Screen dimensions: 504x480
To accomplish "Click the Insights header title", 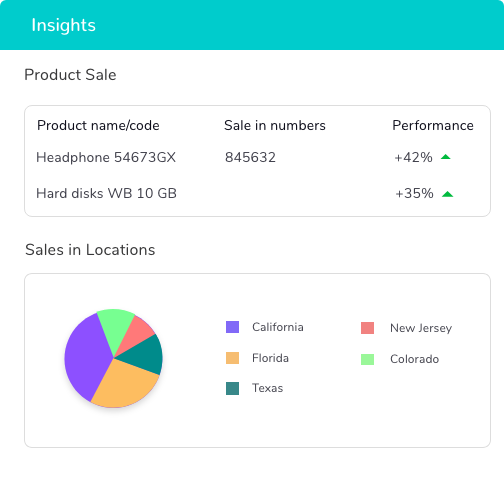I will [64, 25].
